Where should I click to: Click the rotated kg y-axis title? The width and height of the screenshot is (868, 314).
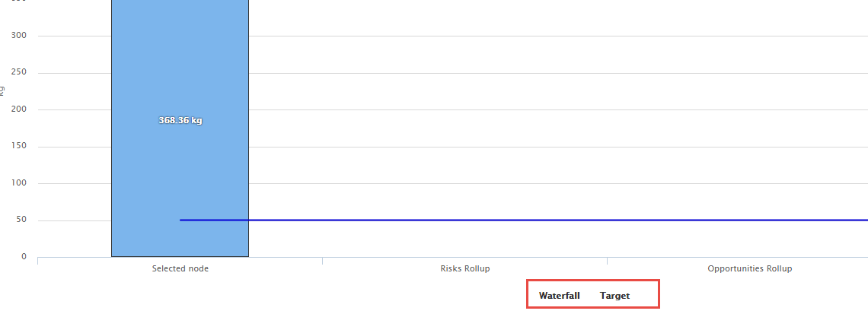pyautogui.click(x=2, y=90)
